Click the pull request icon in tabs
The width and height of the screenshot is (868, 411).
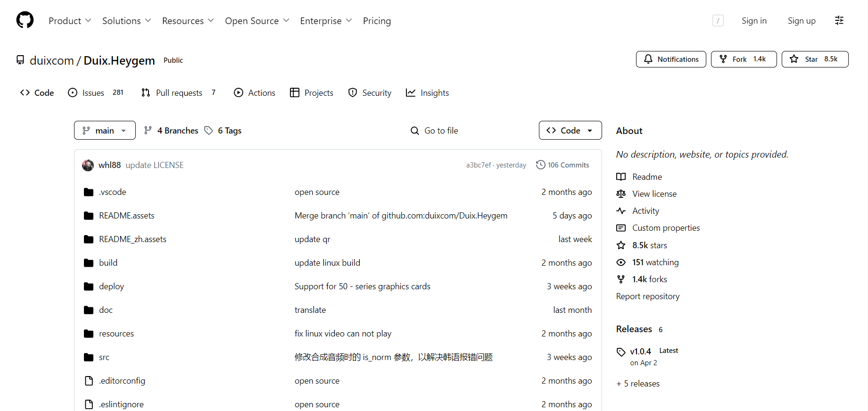click(146, 93)
